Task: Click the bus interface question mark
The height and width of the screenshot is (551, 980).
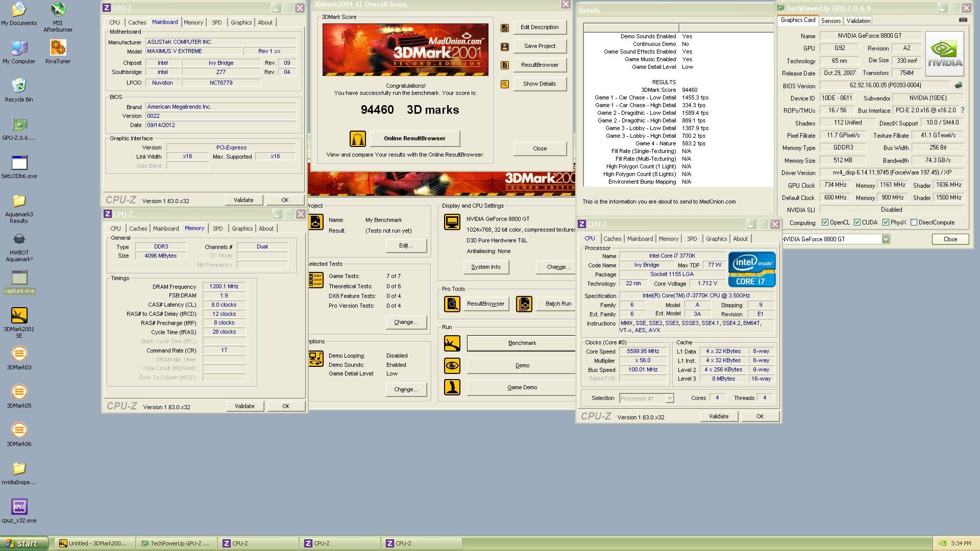Action: [x=963, y=110]
